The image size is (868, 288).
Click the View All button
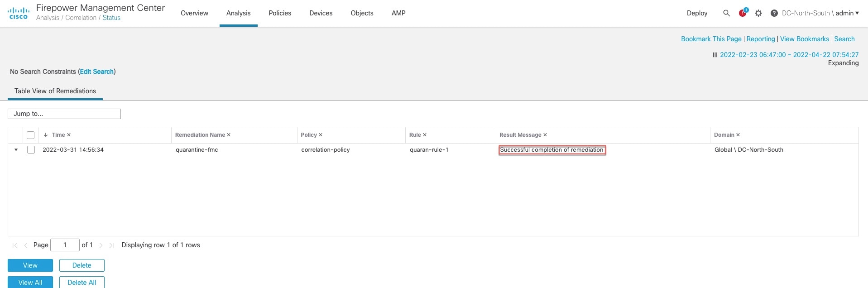coord(30,283)
